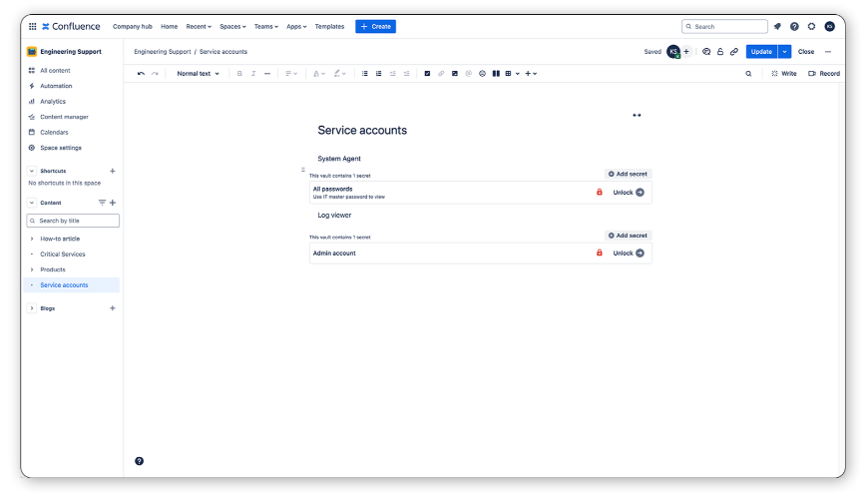Open Templates in the top navigation
The width and height of the screenshot is (868, 493).
(x=329, y=27)
